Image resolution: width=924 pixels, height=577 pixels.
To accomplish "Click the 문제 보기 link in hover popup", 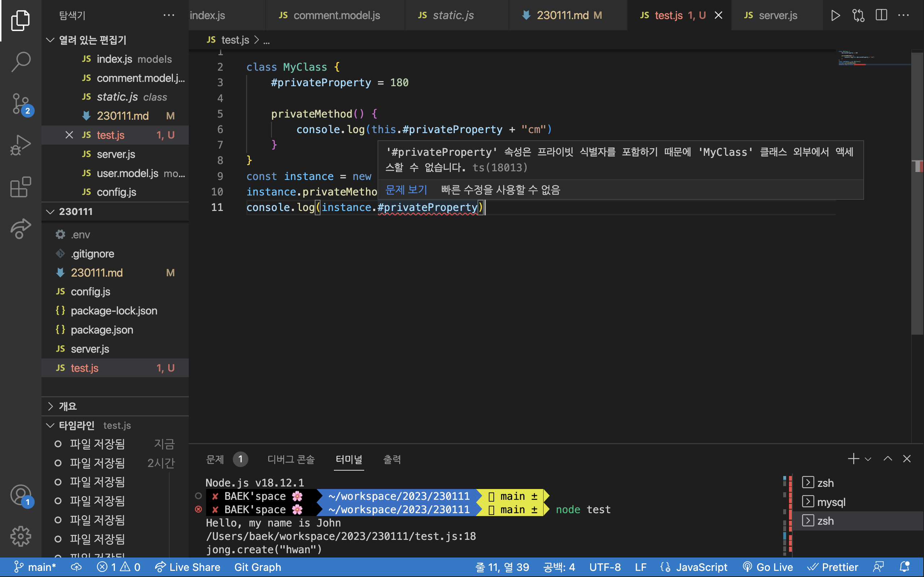I will [406, 190].
